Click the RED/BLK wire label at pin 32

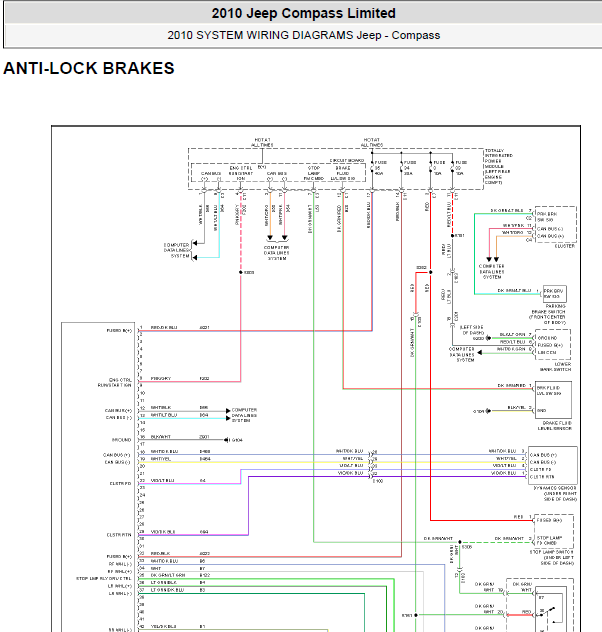click(x=160, y=554)
